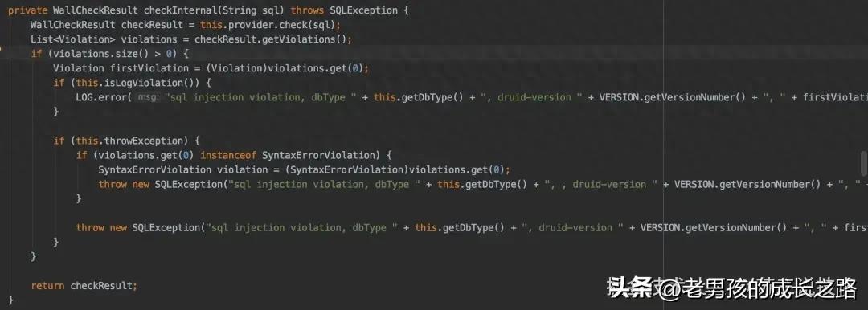
Task: Click the 'String sql' parameter declaration
Action: (x=248, y=10)
